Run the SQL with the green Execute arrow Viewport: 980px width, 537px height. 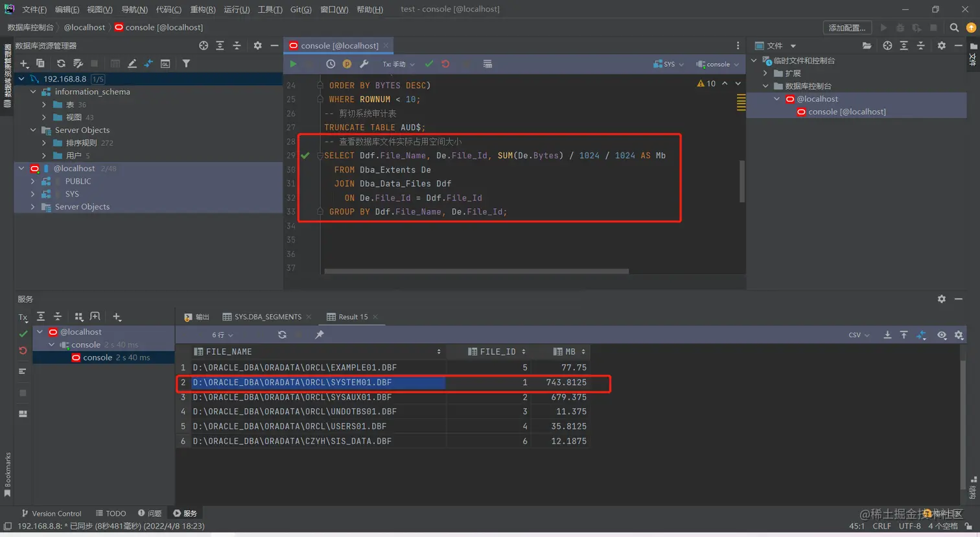click(293, 64)
